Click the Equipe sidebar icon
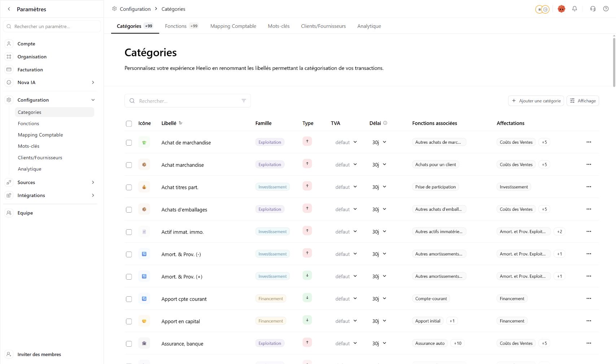The height and width of the screenshot is (364, 616). [x=9, y=213]
